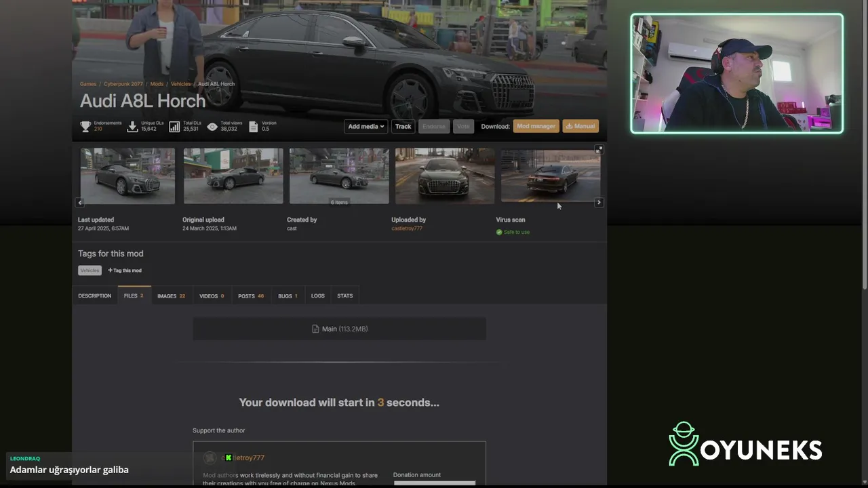
Task: Click the Main (113.2MB) file bar
Action: pyautogui.click(x=339, y=329)
